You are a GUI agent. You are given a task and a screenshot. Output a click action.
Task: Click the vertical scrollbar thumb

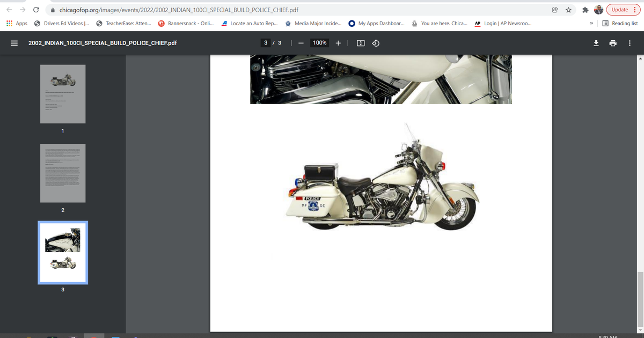pos(640,298)
